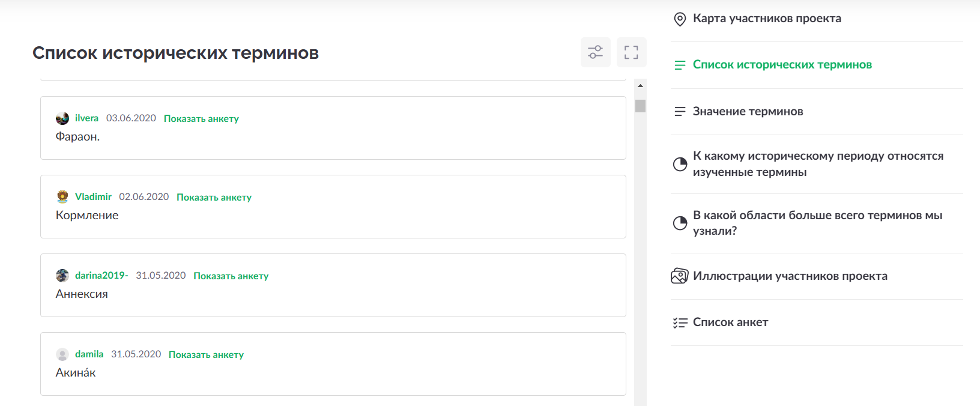Open user profile link darina2019-
Image resolution: width=980 pixels, height=406 pixels.
coord(101,276)
